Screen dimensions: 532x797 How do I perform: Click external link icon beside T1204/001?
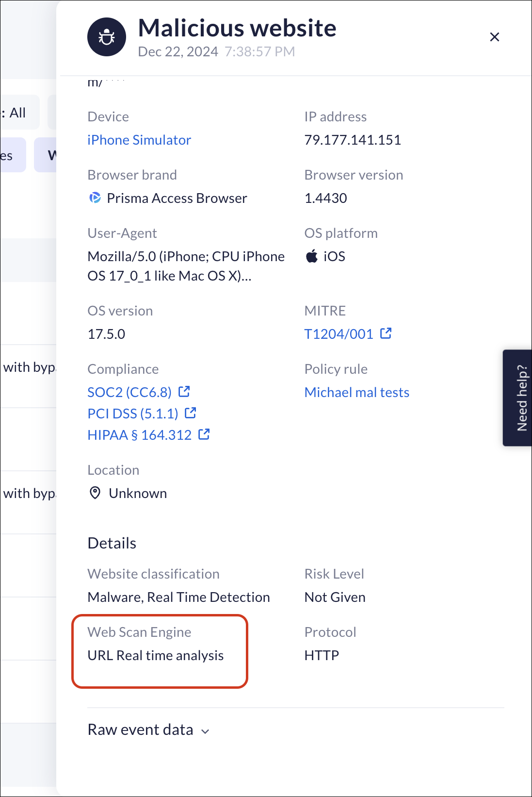[386, 333]
